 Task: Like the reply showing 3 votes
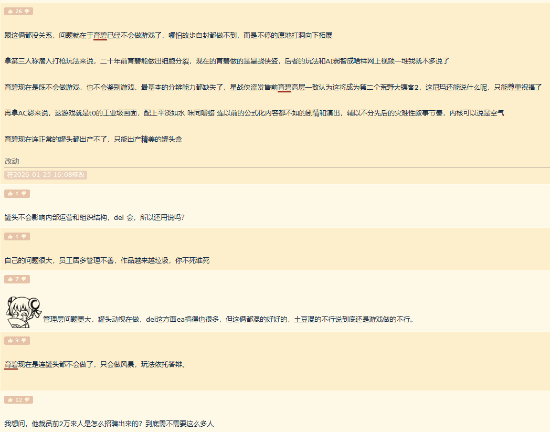pos(11,340)
